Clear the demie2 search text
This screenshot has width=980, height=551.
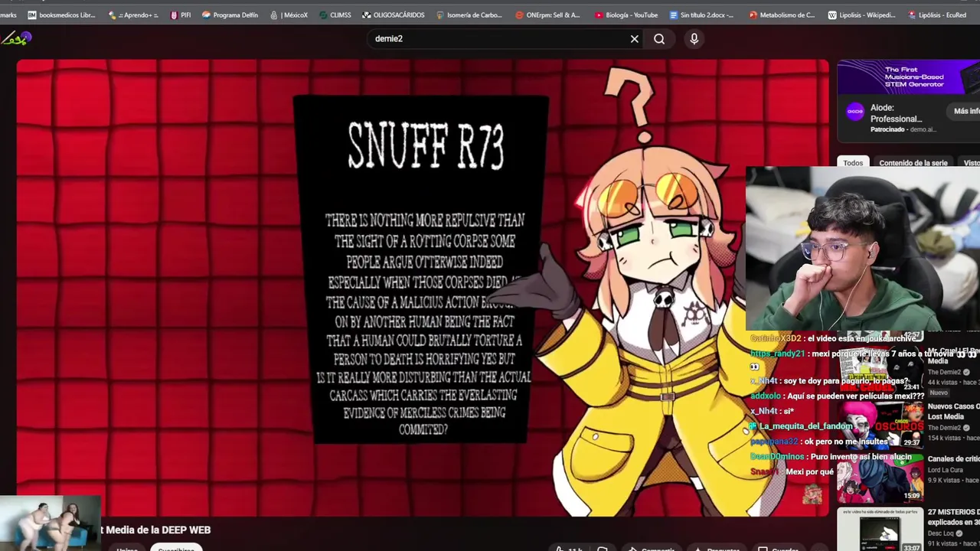pos(634,39)
